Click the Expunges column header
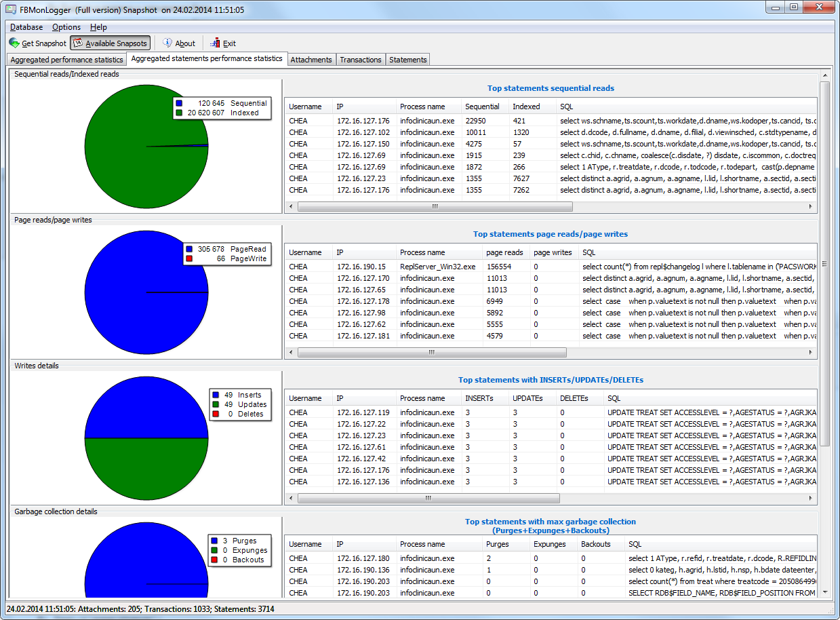The width and height of the screenshot is (840, 620). [553, 544]
